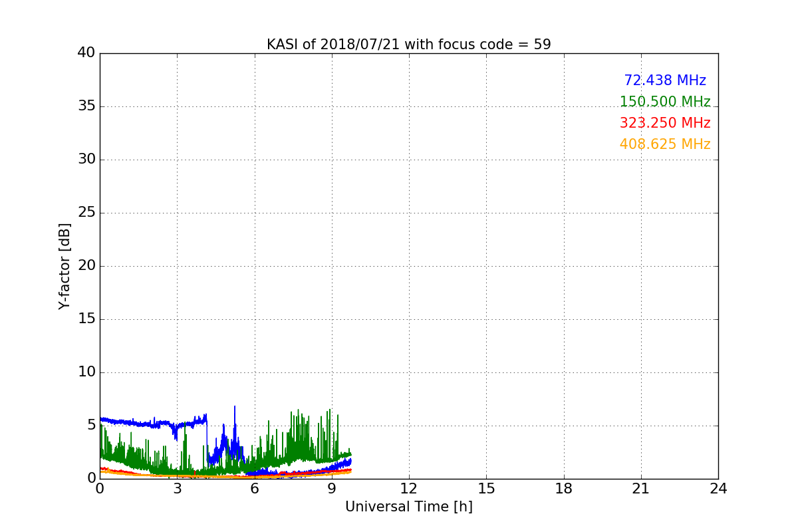Click the x-axis tick label 3
The image size is (798, 532).
point(177,489)
